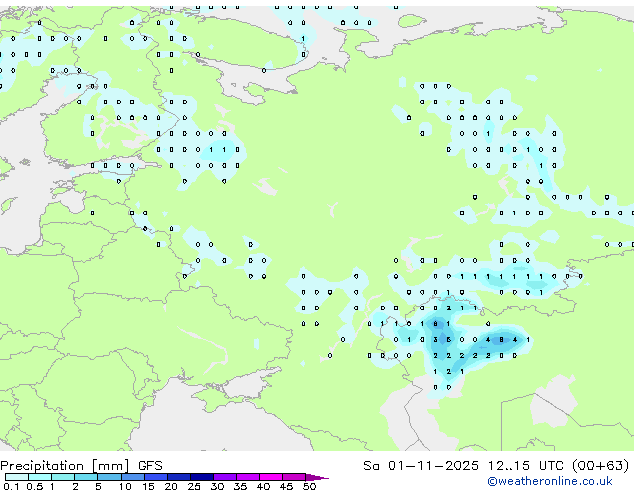Click the '40' legend scale label
Image resolution: width=634 pixels, height=490 pixels.
coord(263,486)
